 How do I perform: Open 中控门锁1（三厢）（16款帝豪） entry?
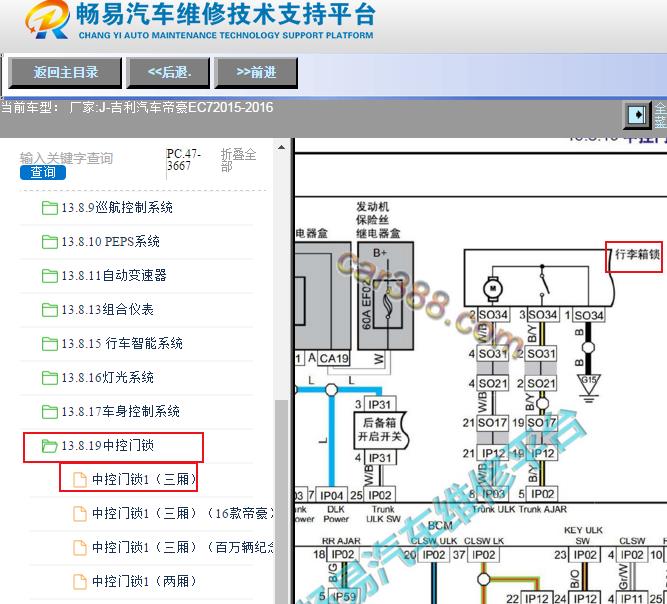[x=183, y=513]
